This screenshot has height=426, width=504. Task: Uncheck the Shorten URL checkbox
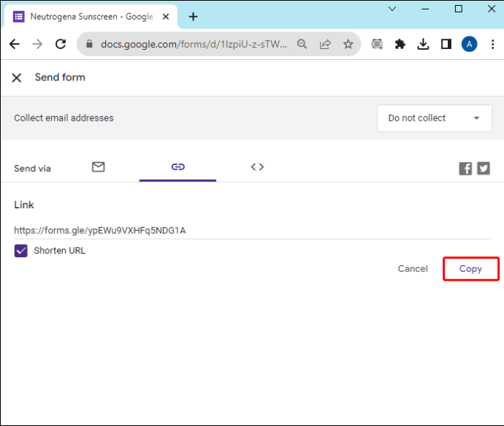(x=21, y=251)
